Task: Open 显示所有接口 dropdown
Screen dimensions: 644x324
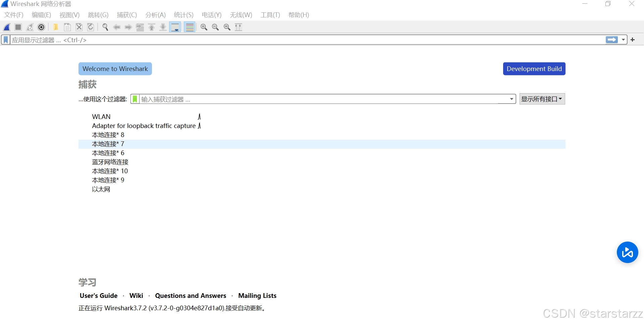Action: coord(542,99)
